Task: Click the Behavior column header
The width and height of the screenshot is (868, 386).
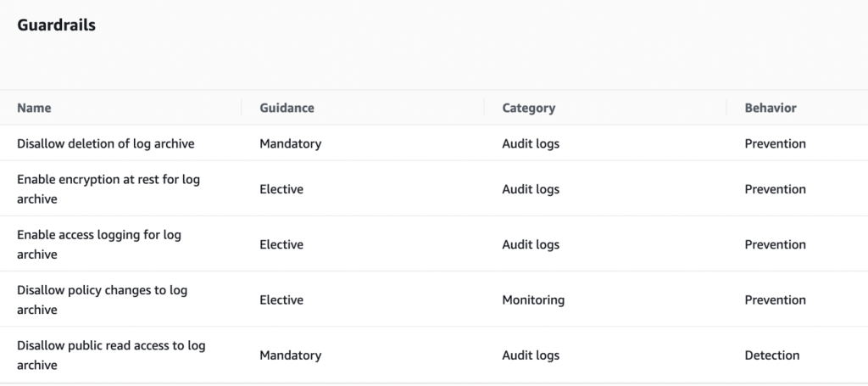Action: pos(771,108)
